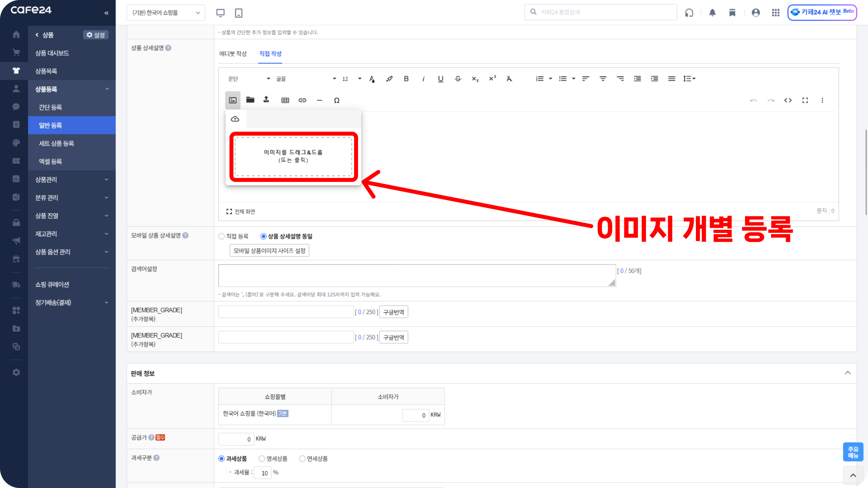Click the insert table icon
868x488 pixels.
click(x=285, y=100)
